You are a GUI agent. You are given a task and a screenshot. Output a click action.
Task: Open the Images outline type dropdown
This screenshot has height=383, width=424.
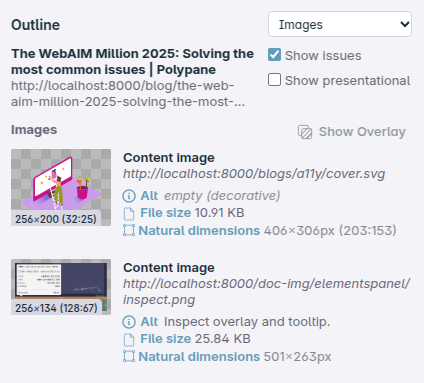pyautogui.click(x=340, y=24)
